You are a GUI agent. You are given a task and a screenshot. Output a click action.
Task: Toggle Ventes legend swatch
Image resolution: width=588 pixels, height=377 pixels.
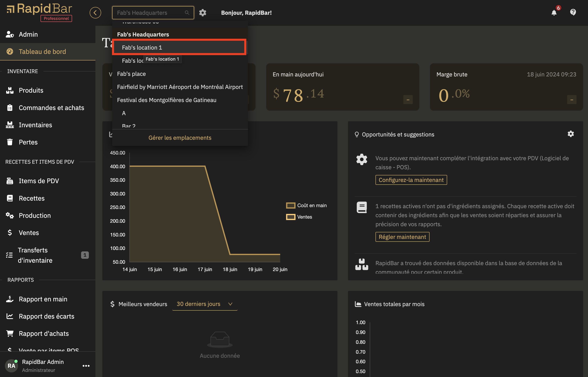tap(291, 217)
